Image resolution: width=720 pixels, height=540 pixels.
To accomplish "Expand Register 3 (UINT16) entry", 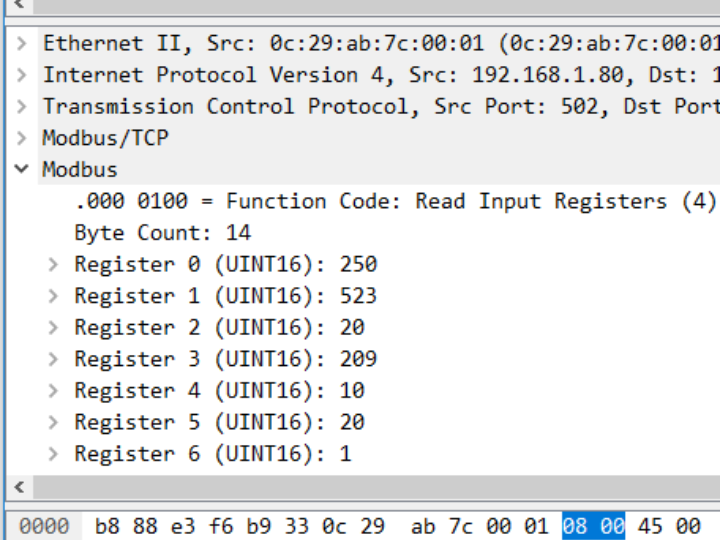I will click(x=54, y=359).
